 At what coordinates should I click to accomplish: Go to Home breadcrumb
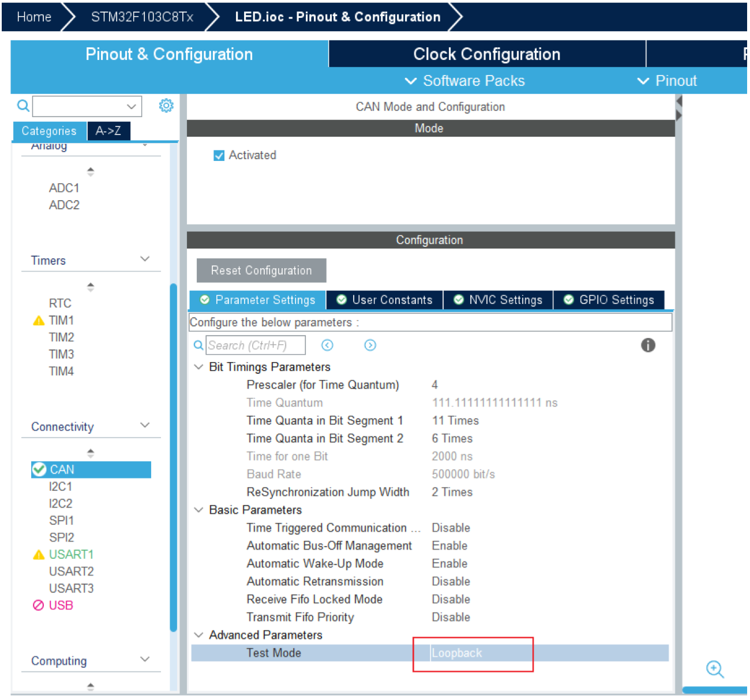pyautogui.click(x=34, y=17)
